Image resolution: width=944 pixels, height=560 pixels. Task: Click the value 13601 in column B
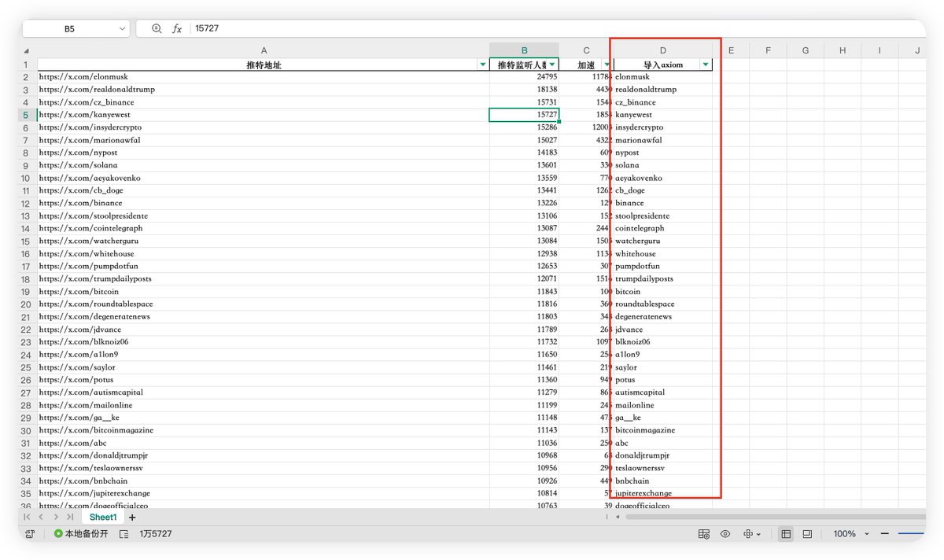pos(524,165)
